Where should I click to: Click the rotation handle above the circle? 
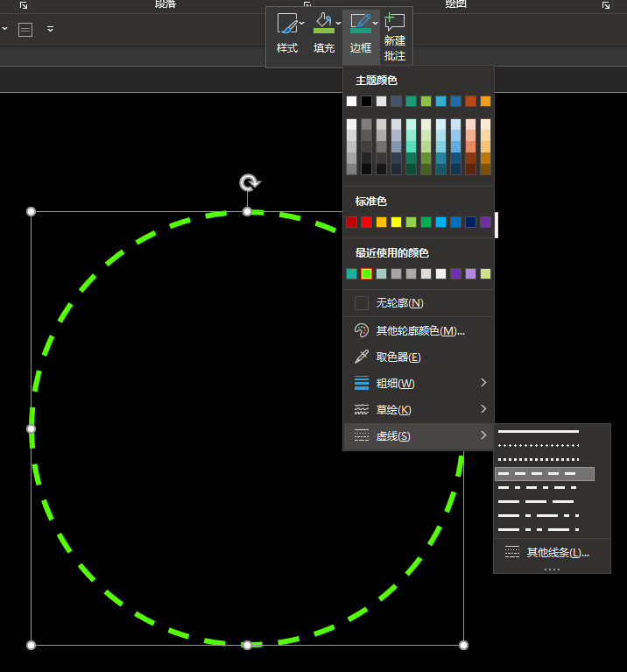pos(249,182)
